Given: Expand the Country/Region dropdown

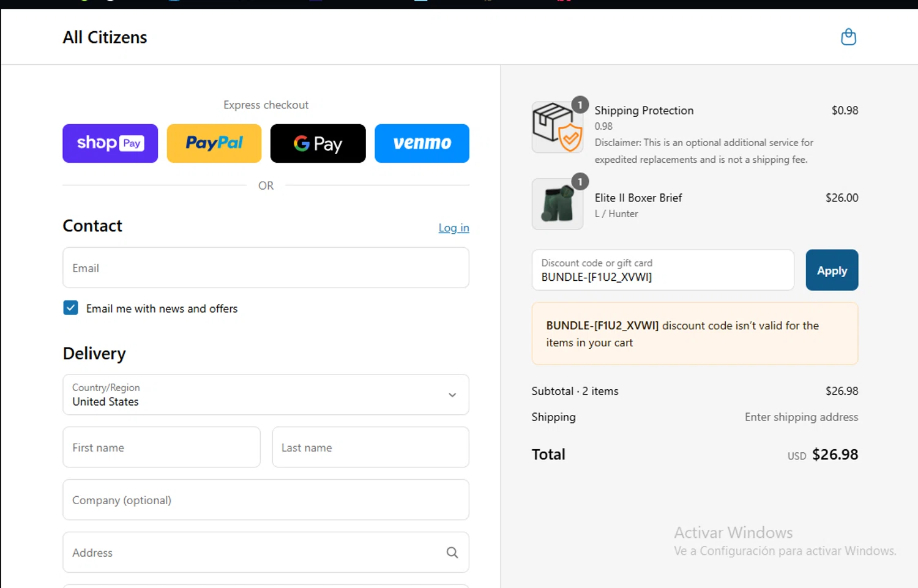Looking at the screenshot, I should tap(266, 395).
